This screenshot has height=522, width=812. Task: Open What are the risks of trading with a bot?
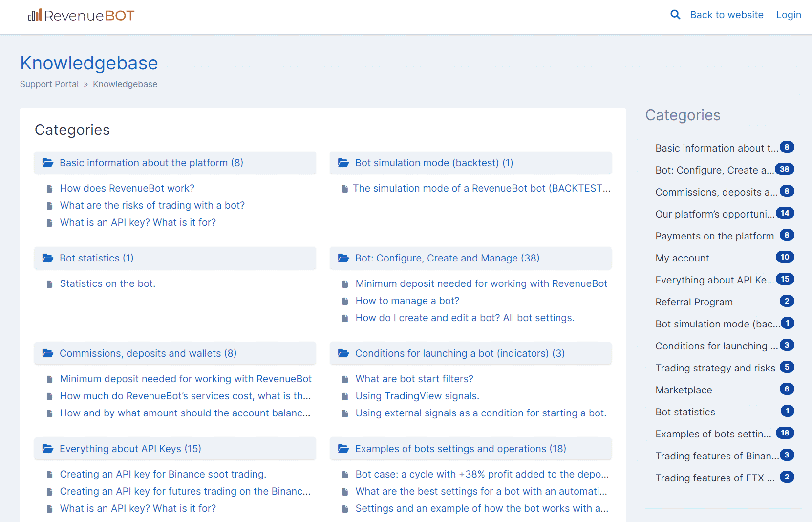152,205
